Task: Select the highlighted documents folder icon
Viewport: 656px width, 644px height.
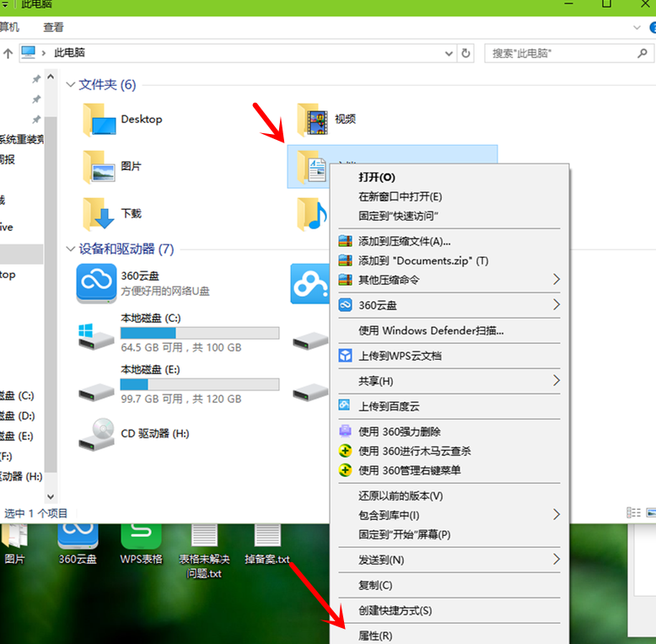Action: point(312,167)
